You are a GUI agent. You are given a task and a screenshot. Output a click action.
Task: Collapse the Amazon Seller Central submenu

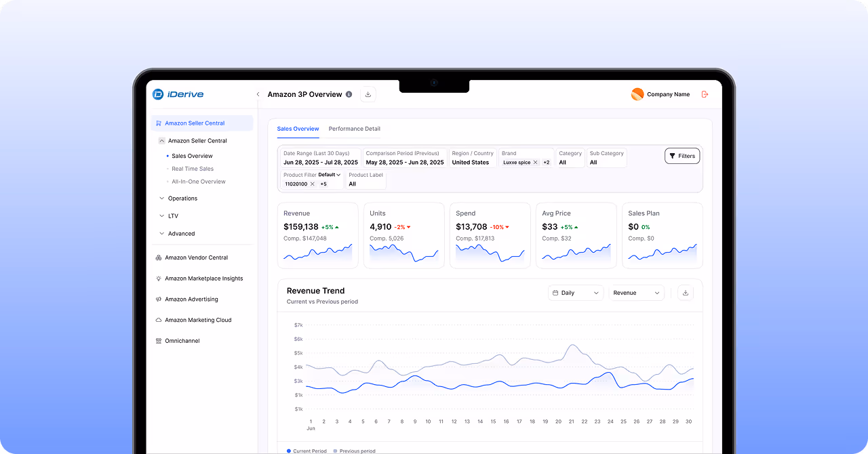tap(161, 141)
